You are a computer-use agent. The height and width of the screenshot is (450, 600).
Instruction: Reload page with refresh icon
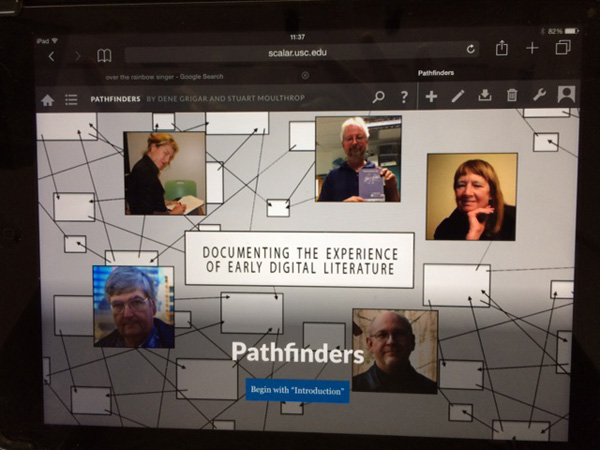pos(471,49)
